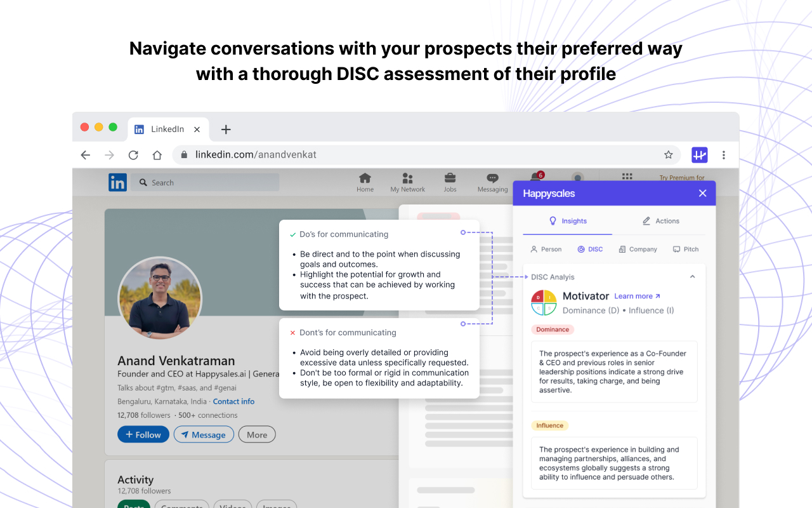Go to browser home page icon
Screen dimensions: 812x508
pyautogui.click(x=157, y=155)
